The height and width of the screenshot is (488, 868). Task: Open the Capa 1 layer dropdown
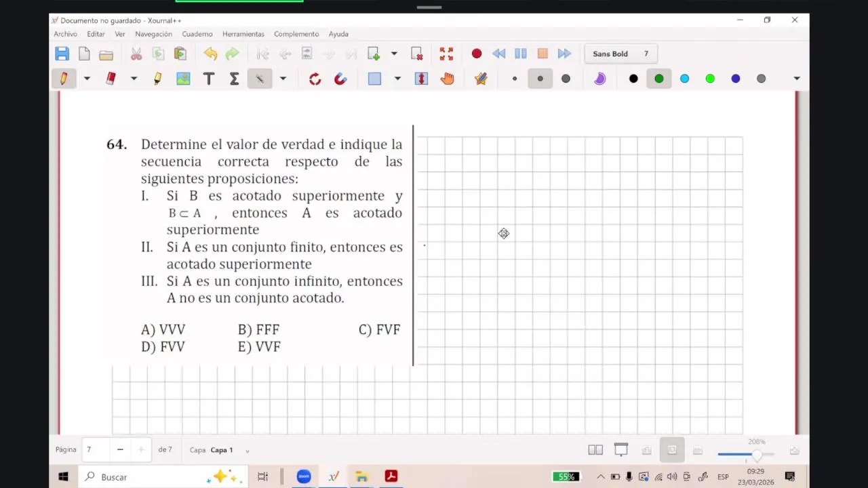click(x=247, y=450)
